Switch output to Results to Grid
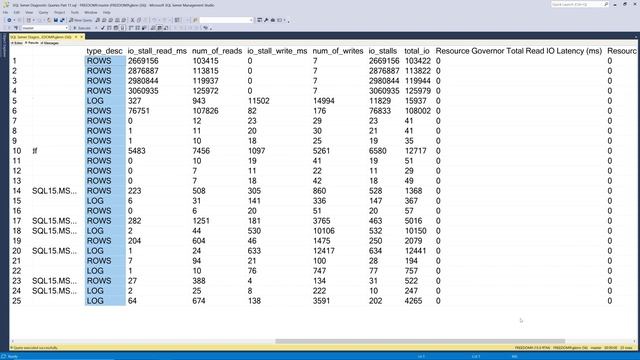Viewport: 640px width, 360px height. click(x=160, y=28)
